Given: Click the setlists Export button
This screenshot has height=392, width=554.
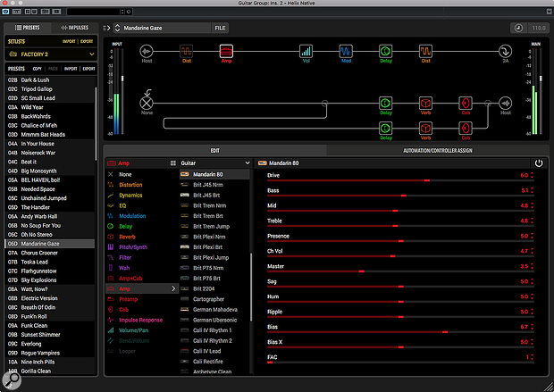Looking at the screenshot, I should (x=87, y=41).
